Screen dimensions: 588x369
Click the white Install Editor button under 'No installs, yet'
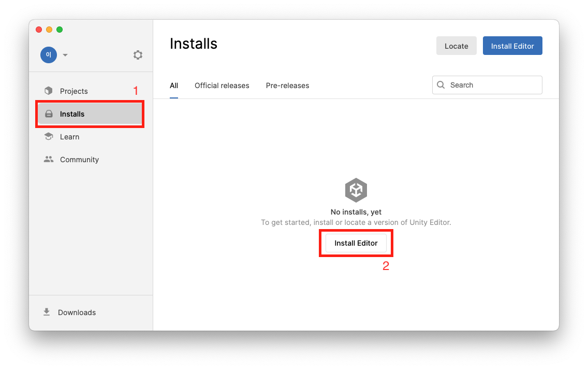pos(356,243)
